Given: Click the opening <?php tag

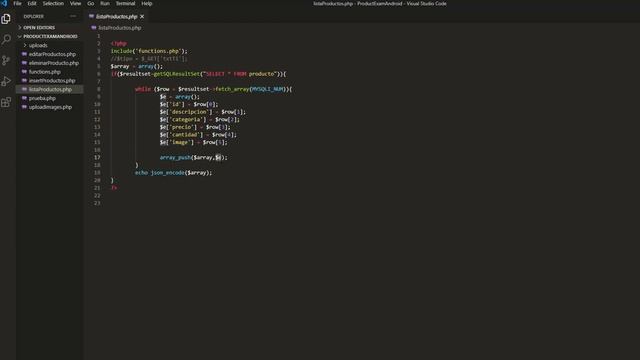Looking at the screenshot, I should tap(118, 43).
